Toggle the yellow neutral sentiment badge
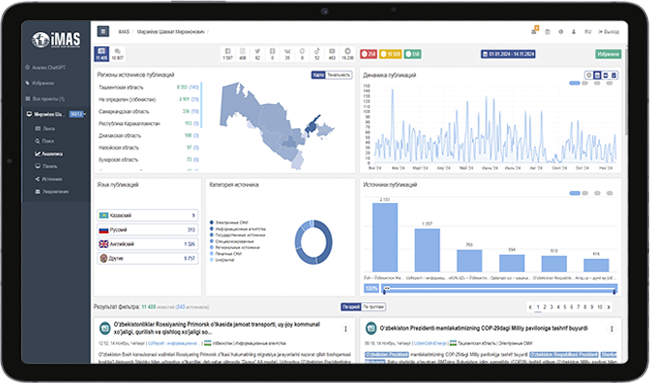Image resolution: width=650 pixels, height=383 pixels. 390,54
